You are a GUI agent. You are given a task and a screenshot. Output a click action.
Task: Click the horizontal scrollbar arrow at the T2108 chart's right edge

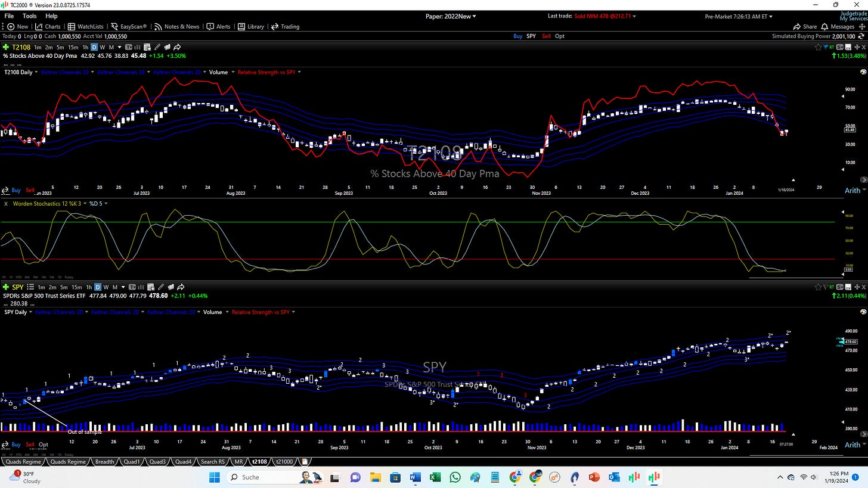tap(864, 179)
